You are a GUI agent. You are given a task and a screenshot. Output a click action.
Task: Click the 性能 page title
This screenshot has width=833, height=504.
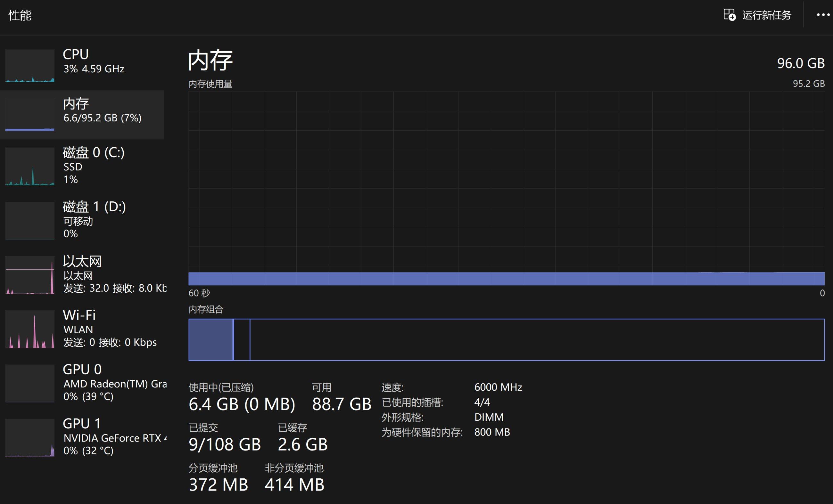pyautogui.click(x=20, y=15)
